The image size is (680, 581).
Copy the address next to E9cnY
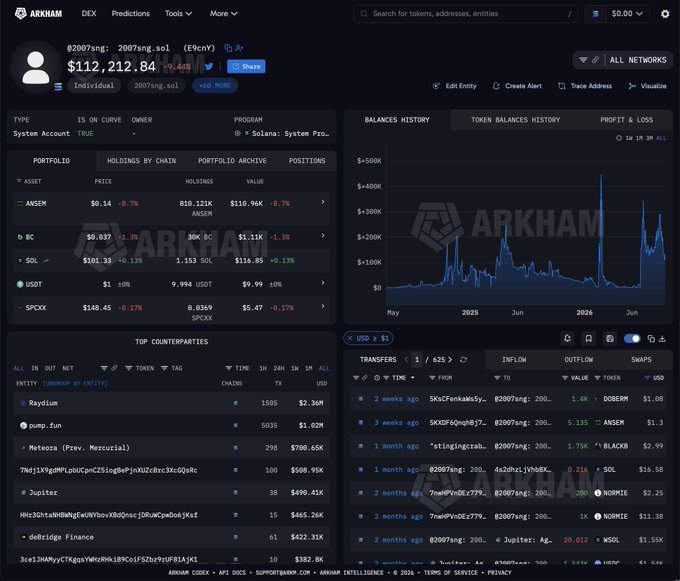pyautogui.click(x=228, y=48)
